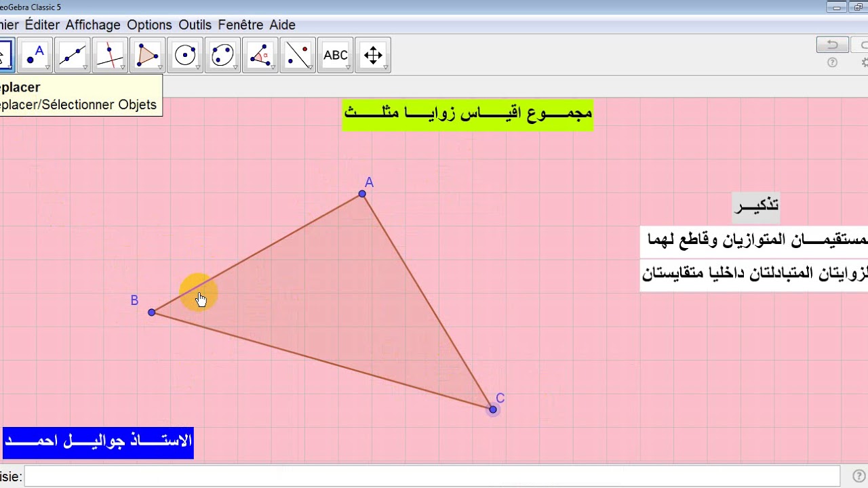Image resolution: width=868 pixels, height=488 pixels.
Task: Open the ABC Text toolbox arrow
Action: (x=349, y=68)
